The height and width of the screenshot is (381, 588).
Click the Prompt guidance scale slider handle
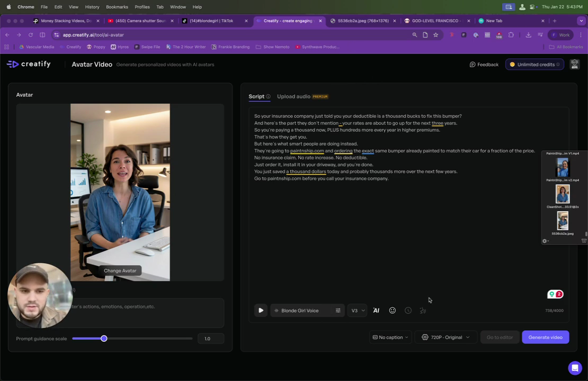[104, 338]
